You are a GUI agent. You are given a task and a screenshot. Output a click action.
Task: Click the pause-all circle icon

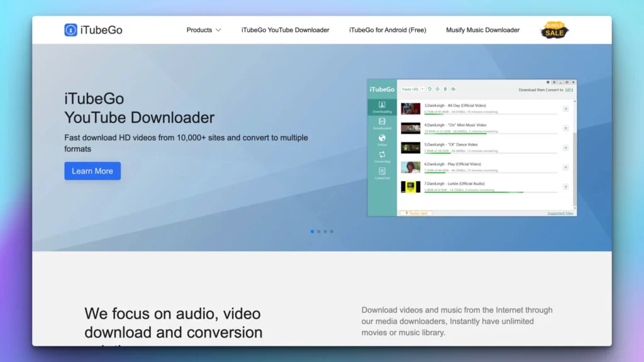(438, 89)
